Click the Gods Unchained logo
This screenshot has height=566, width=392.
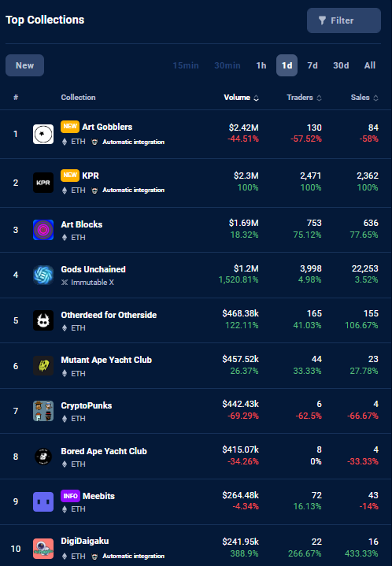coord(43,275)
